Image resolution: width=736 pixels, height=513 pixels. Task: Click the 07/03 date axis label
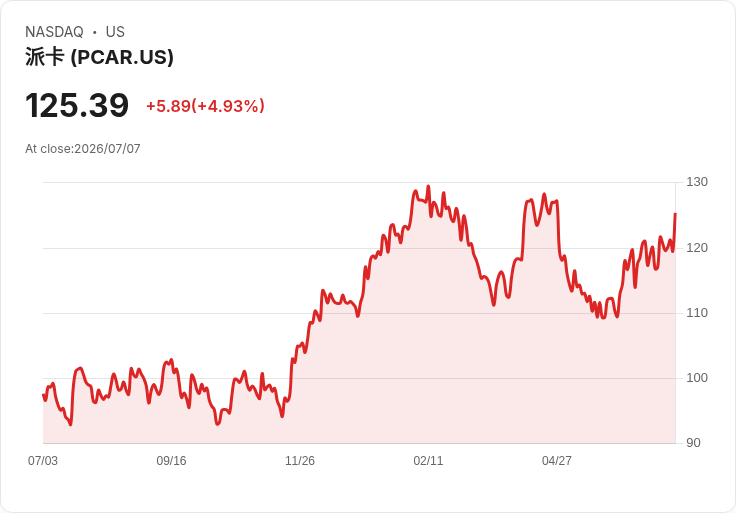click(x=43, y=461)
